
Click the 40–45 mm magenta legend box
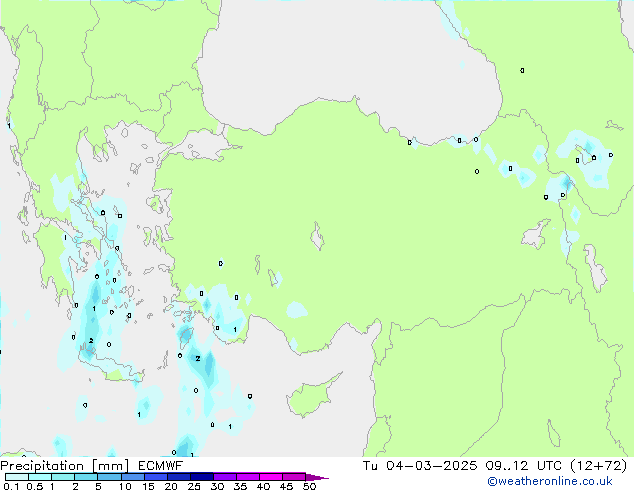click(x=271, y=477)
